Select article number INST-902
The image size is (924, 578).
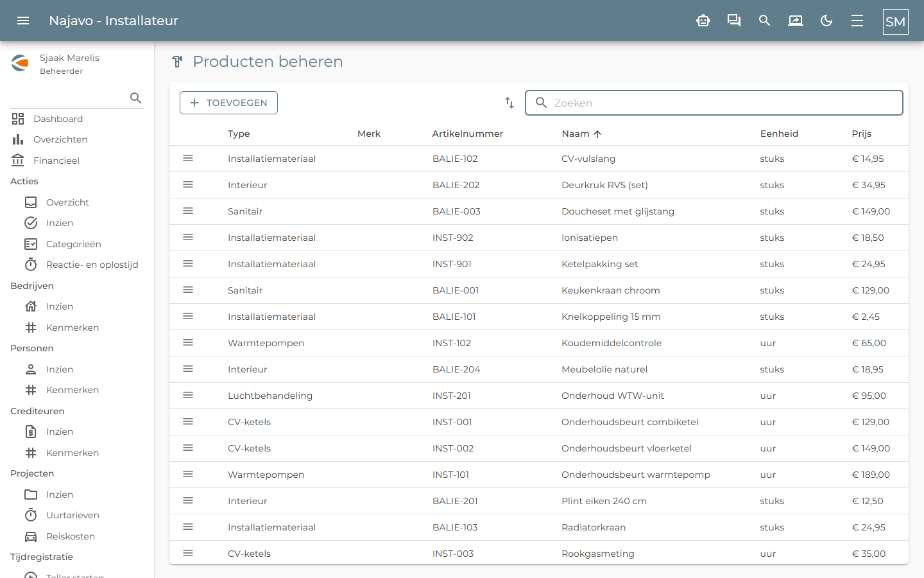(453, 238)
